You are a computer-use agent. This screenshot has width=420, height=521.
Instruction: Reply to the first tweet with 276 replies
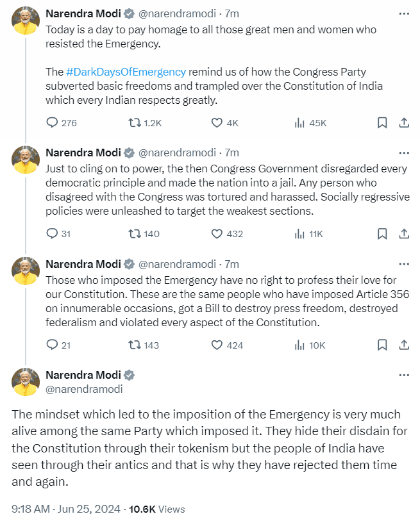(x=53, y=123)
